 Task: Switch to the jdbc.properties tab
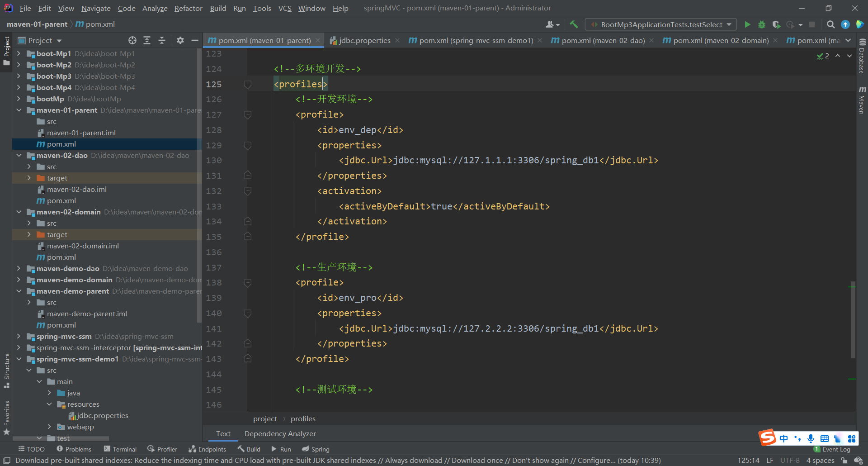(x=364, y=40)
